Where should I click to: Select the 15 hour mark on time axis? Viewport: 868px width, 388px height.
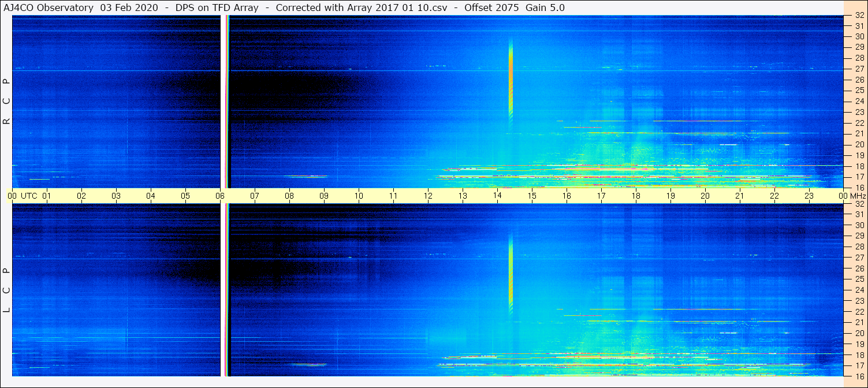click(532, 196)
